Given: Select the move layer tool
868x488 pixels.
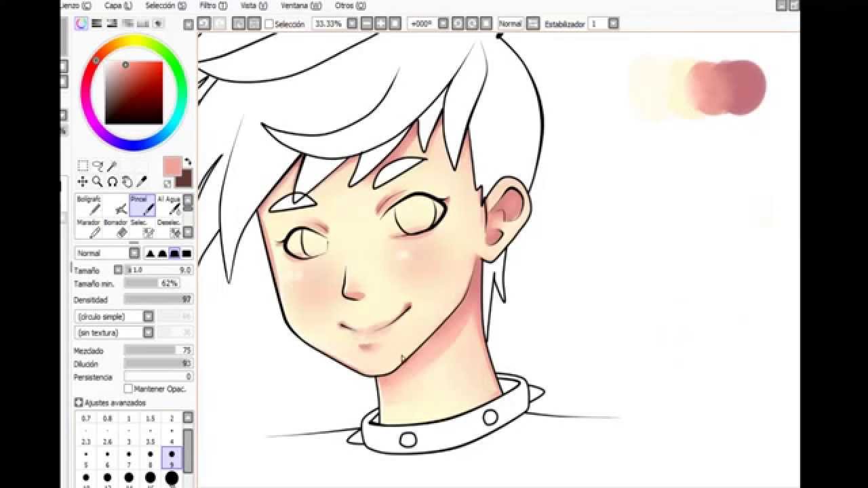Looking at the screenshot, I should [x=83, y=182].
